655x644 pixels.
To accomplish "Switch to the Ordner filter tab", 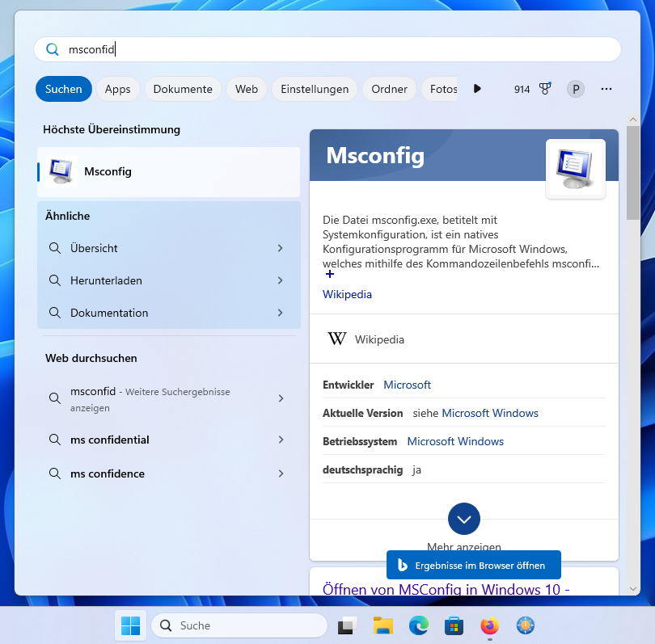I will (x=389, y=89).
